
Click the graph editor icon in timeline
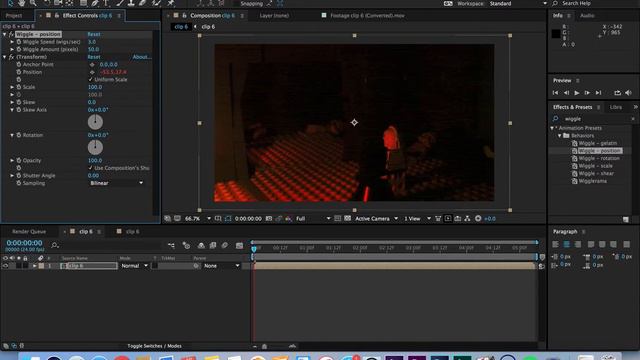[240, 245]
